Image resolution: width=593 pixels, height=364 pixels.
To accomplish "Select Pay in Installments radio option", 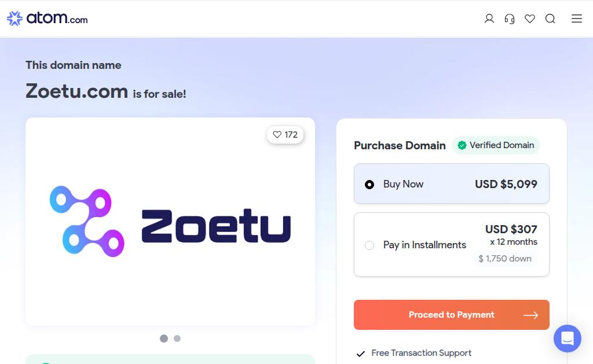I will coord(369,245).
